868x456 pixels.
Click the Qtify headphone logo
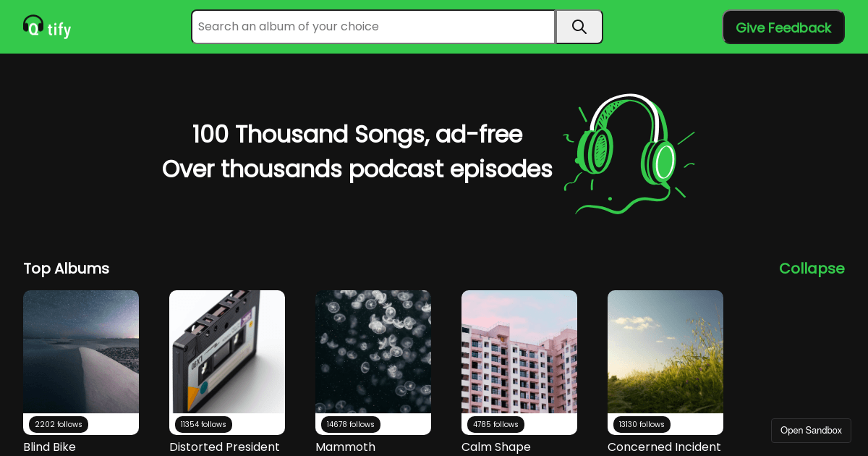point(47,27)
